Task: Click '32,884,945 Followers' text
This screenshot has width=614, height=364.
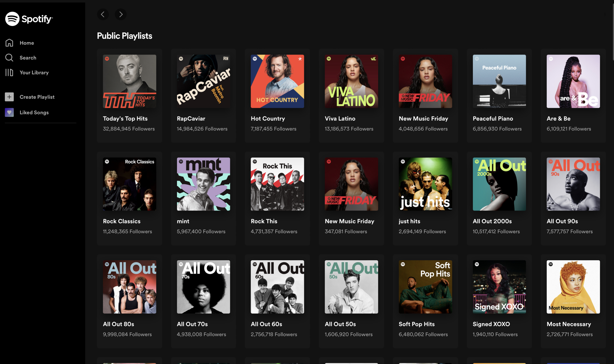Action: pos(129,129)
